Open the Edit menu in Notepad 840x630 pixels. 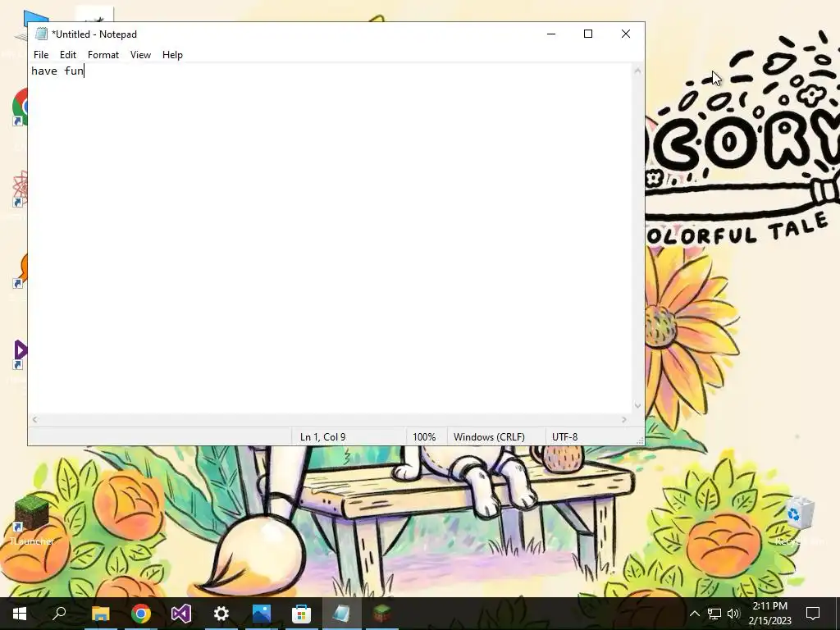[x=67, y=55]
